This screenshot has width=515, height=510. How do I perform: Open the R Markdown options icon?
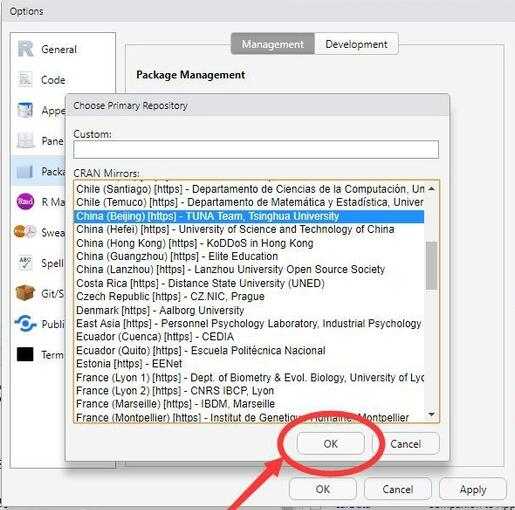tap(26, 202)
